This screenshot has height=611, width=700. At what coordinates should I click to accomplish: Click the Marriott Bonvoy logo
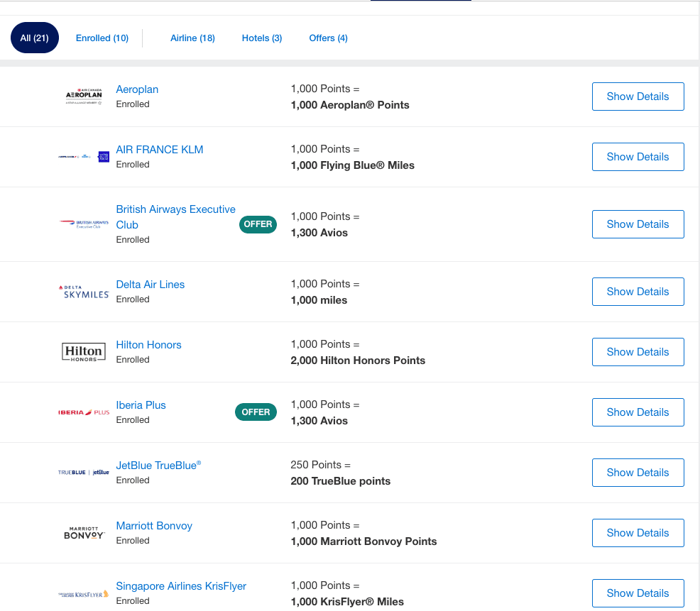tap(84, 533)
